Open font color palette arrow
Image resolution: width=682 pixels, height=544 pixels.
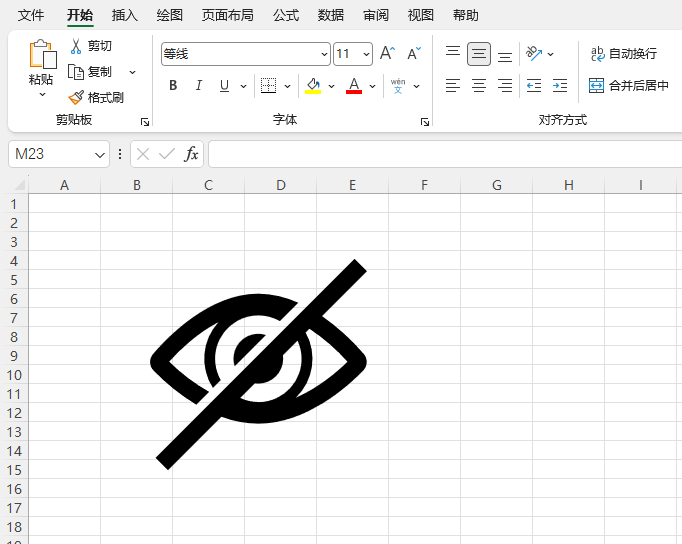[x=372, y=86]
